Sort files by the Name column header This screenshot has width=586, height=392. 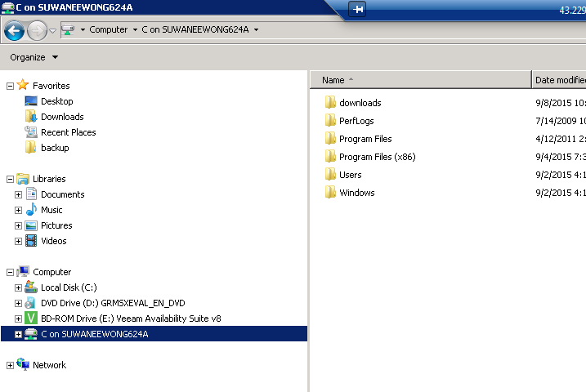(x=333, y=80)
